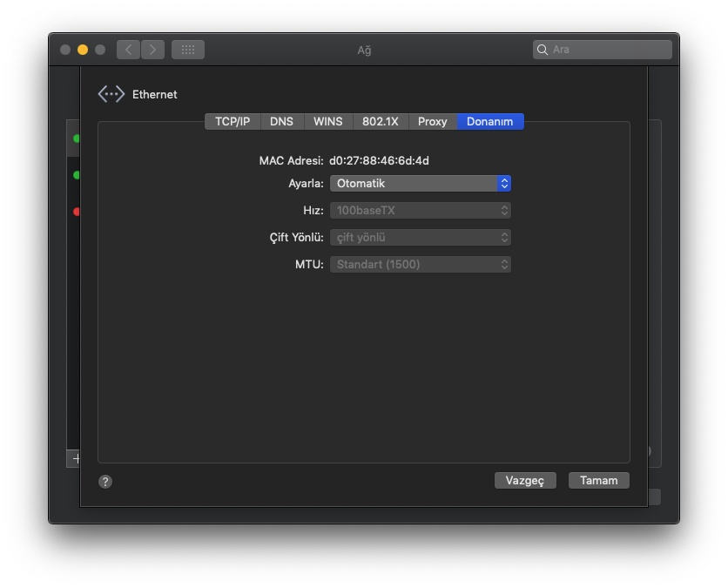Click the Ethernet interface icon
Image resolution: width=728 pixels, height=588 pixels.
111,94
